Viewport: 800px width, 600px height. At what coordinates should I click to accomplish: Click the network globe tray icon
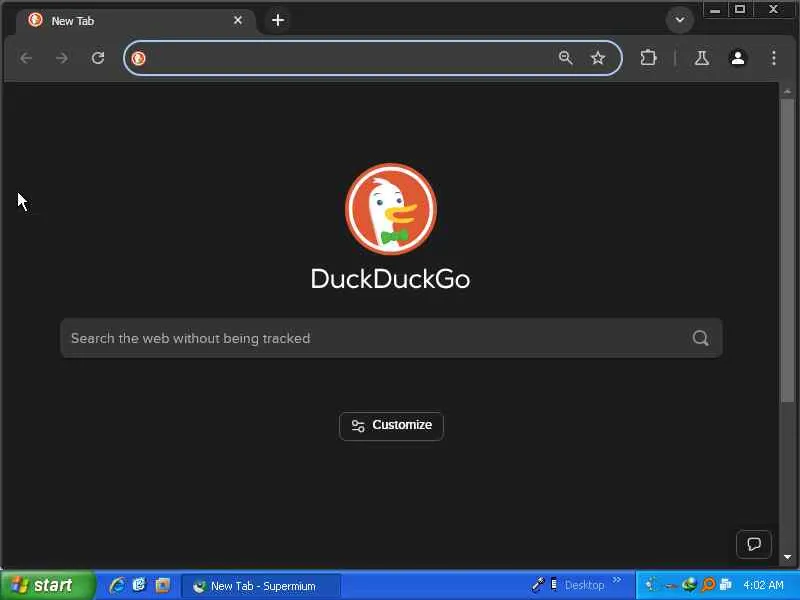click(689, 585)
